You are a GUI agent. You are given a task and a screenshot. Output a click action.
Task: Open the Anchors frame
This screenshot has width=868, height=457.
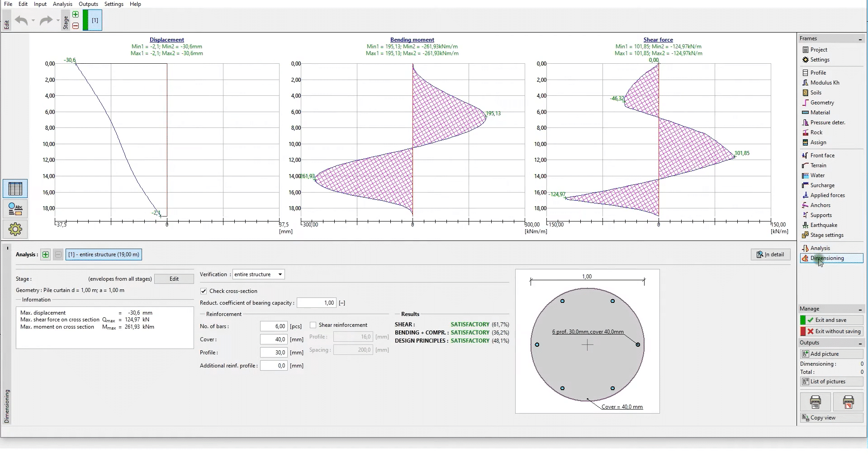[x=820, y=205]
